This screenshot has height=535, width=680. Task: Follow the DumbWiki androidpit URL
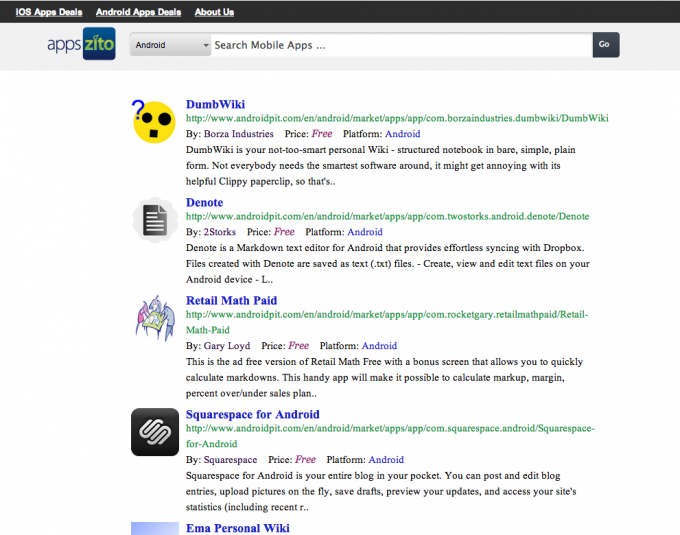(397, 118)
